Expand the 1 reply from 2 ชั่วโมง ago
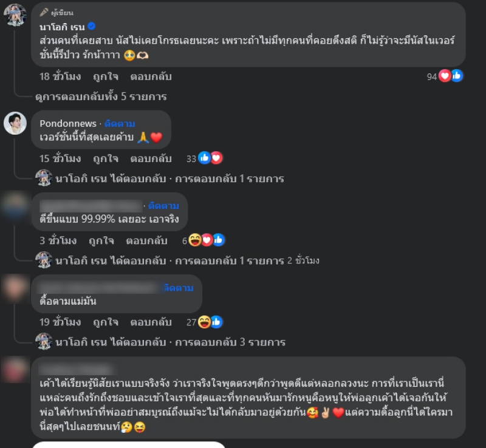This screenshot has width=486, height=448. coord(187,260)
